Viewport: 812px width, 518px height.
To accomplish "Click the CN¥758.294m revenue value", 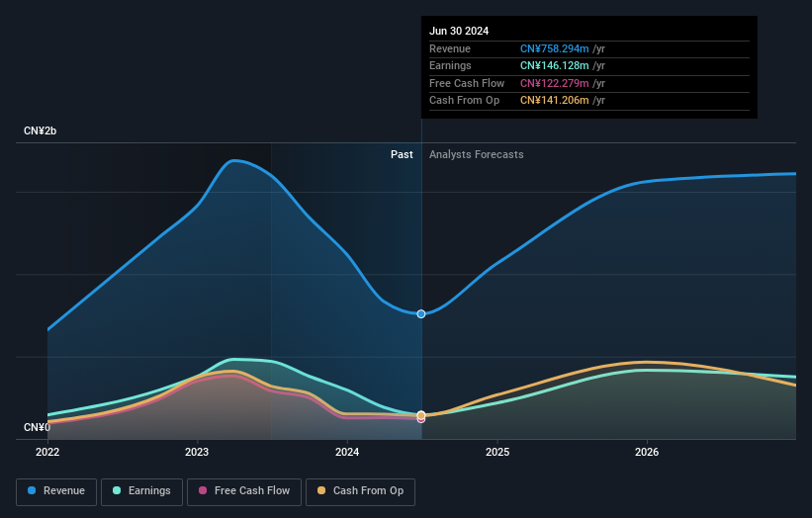I will coord(555,48).
